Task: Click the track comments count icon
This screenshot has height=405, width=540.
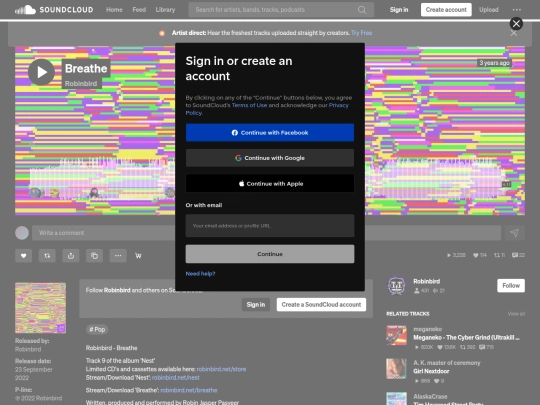Action: (515, 255)
